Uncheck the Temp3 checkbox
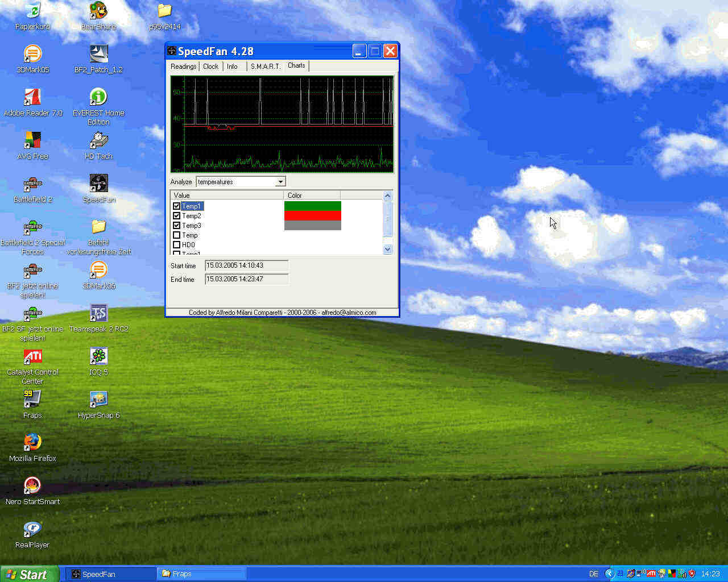This screenshot has height=582, width=728. coord(176,226)
